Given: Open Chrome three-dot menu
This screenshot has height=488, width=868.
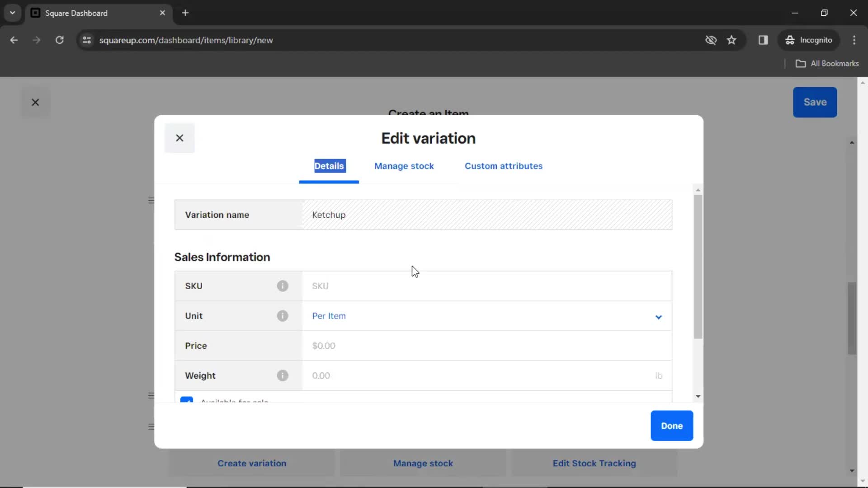Looking at the screenshot, I should [854, 40].
